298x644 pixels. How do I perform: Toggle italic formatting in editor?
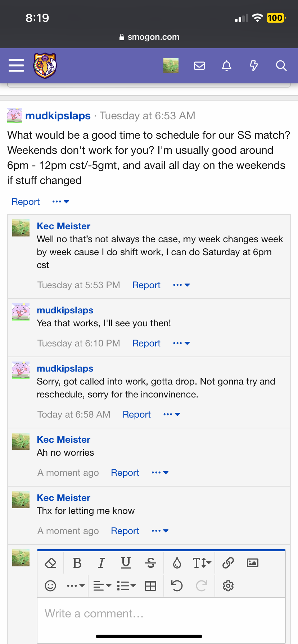pos(101,563)
